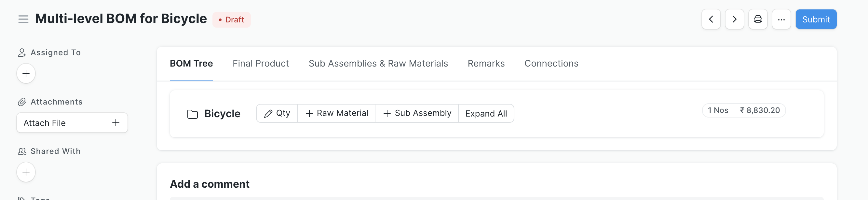Add assignee with plus icon
The height and width of the screenshot is (200, 868).
coord(26,73)
